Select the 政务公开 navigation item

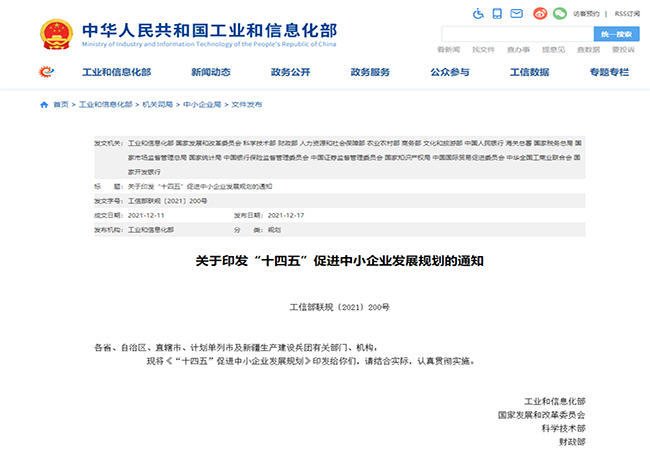tap(290, 73)
